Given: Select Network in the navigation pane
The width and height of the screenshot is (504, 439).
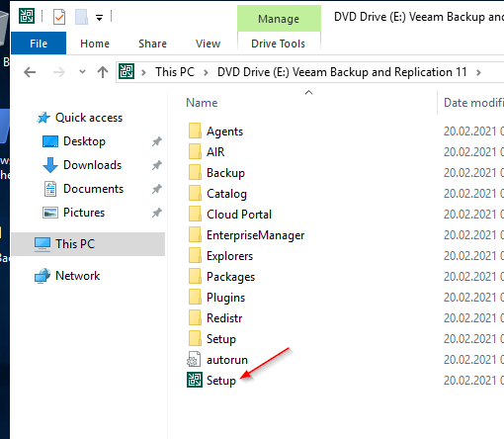Looking at the screenshot, I should pyautogui.click(x=78, y=276).
